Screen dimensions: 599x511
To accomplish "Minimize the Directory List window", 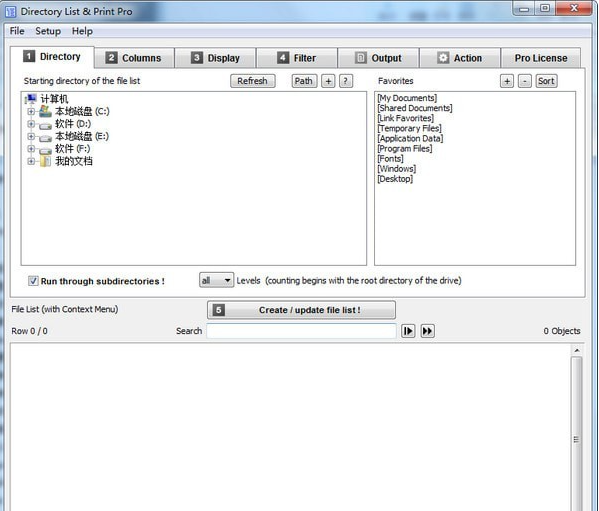I will pos(524,9).
